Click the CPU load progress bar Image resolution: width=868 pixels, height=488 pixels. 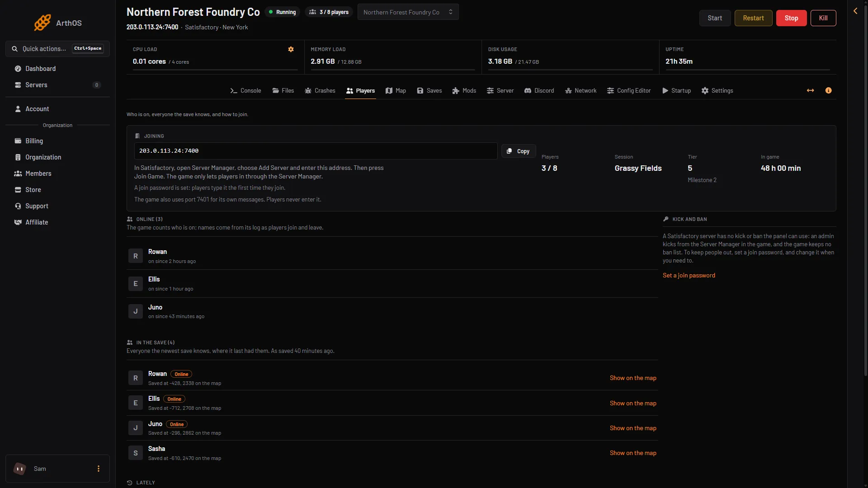pyautogui.click(x=215, y=70)
